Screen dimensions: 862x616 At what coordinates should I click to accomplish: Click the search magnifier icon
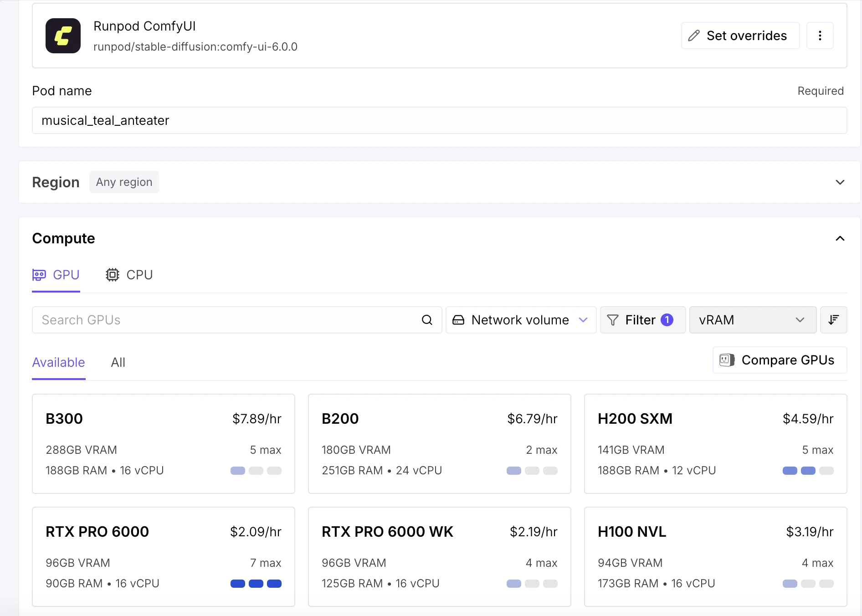click(x=427, y=320)
